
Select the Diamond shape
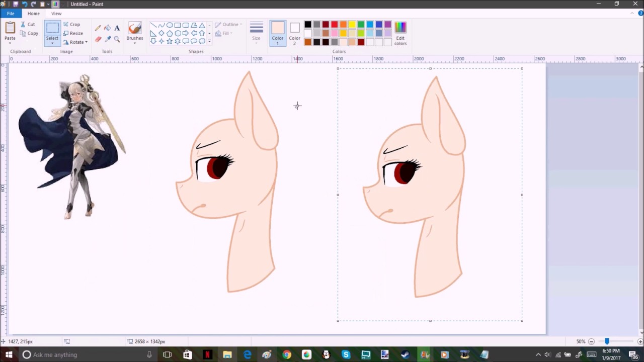point(162,33)
